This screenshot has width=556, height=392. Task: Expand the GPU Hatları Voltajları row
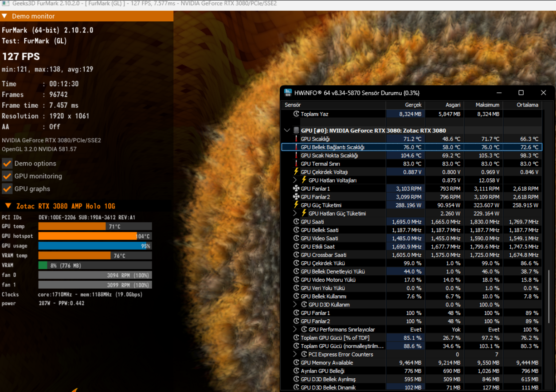295,180
